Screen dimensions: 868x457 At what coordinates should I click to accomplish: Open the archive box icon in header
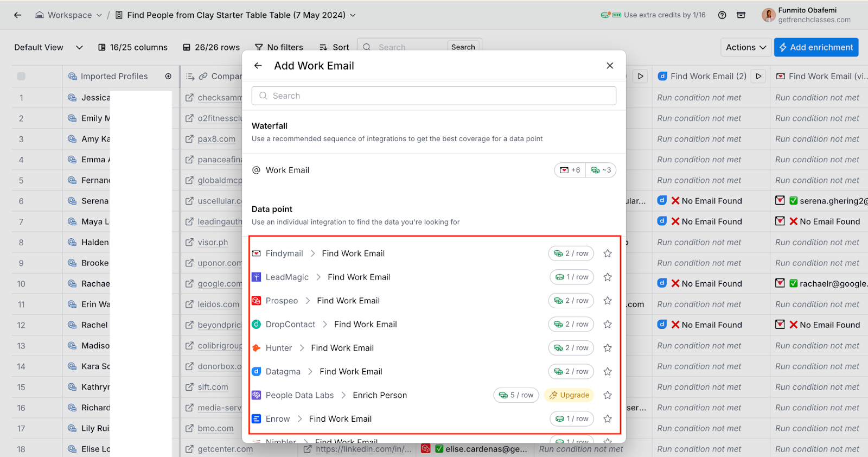741,15
